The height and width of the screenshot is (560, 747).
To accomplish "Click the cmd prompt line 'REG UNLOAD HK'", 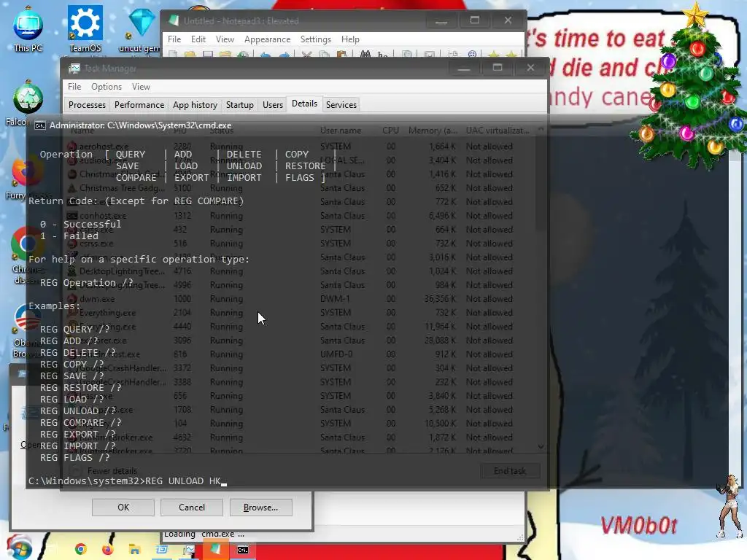I will [x=128, y=481].
